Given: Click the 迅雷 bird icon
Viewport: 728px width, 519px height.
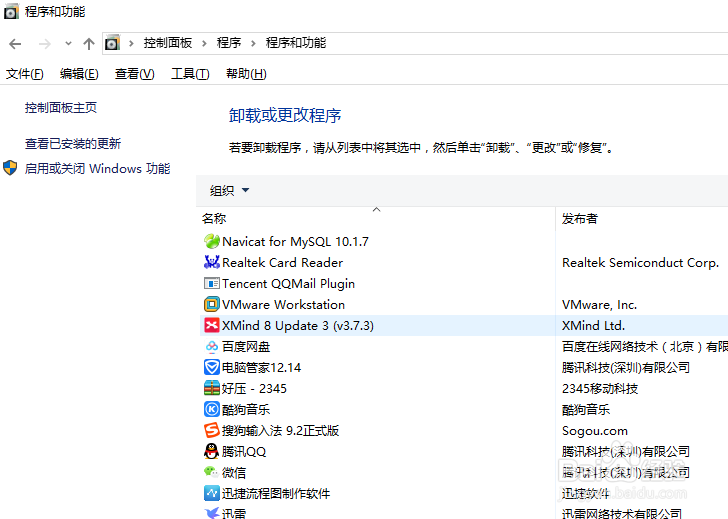Looking at the screenshot, I should (x=212, y=513).
